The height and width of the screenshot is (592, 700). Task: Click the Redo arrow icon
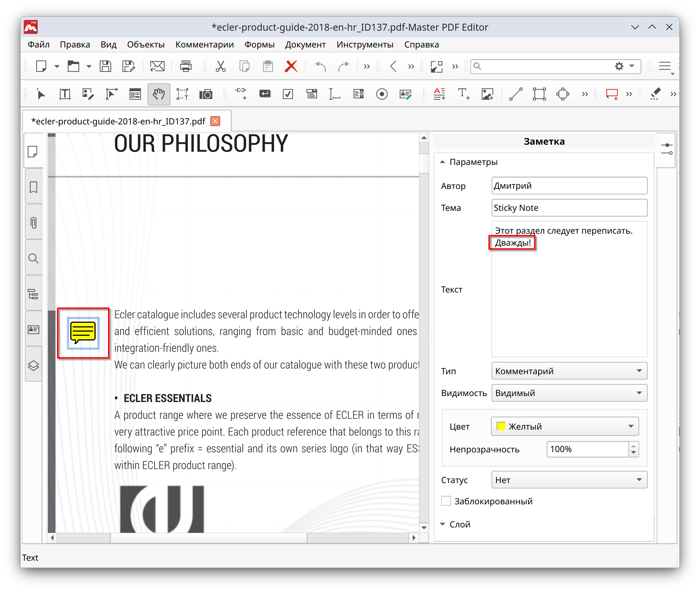(x=343, y=66)
